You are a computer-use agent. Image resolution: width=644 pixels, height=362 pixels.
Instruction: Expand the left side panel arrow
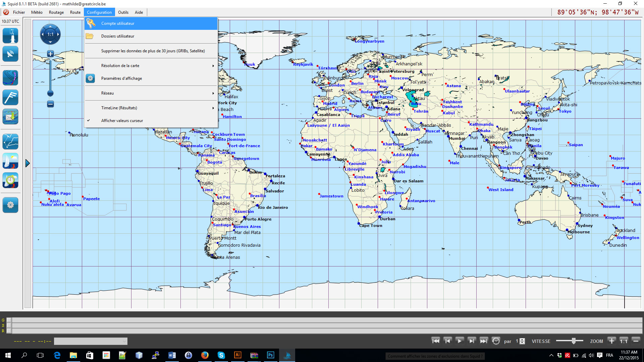click(x=28, y=163)
